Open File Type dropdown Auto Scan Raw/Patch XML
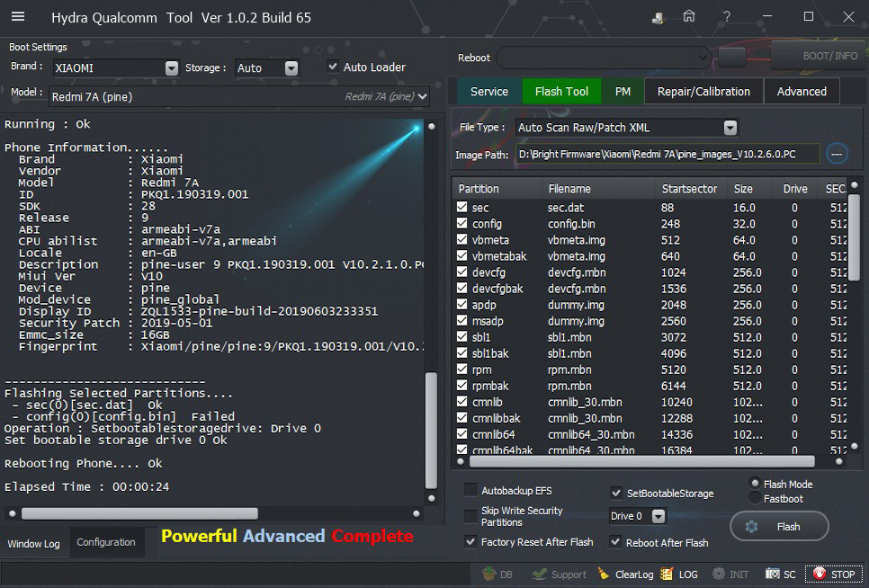This screenshot has width=869, height=588. [x=626, y=128]
